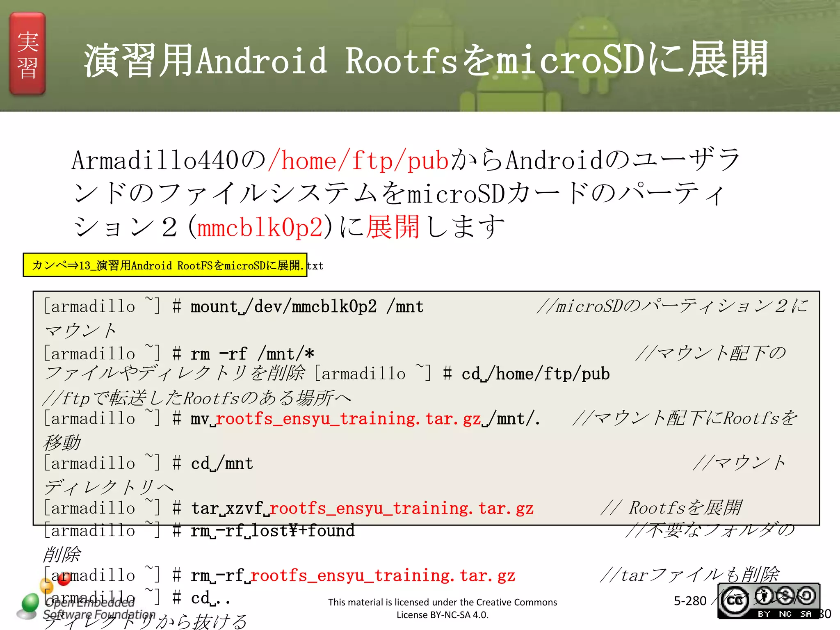Click the red mmcblk0p2 partition name
840x630 pixels.
(260, 227)
